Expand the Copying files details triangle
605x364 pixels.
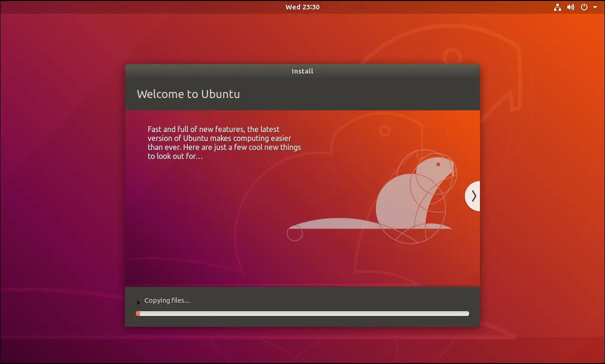138,302
